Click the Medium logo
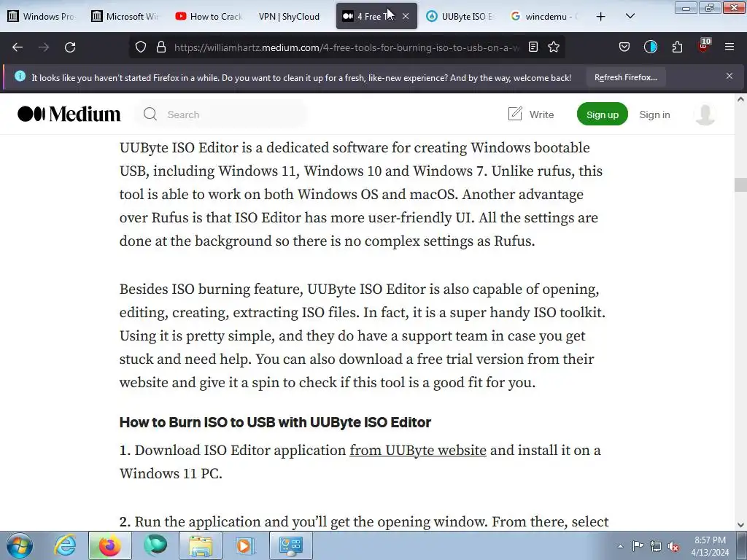Screen dimensions: 747x560 (x=69, y=114)
